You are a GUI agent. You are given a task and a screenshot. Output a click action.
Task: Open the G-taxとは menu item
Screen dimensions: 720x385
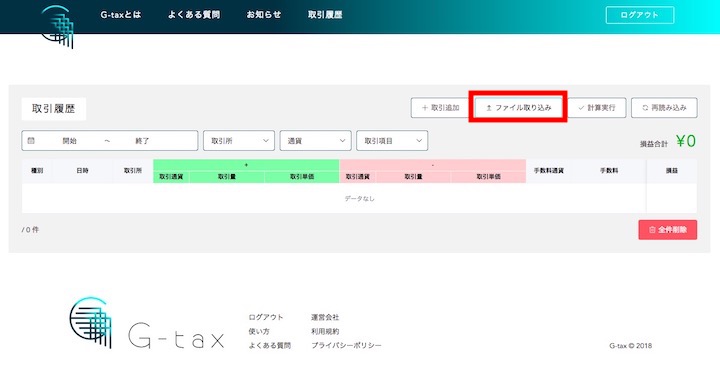pyautogui.click(x=121, y=15)
